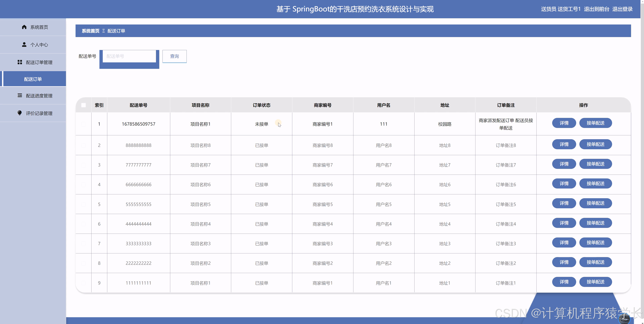Open 详情 for order 1111111111
Image resolution: width=644 pixels, height=324 pixels.
tap(564, 282)
